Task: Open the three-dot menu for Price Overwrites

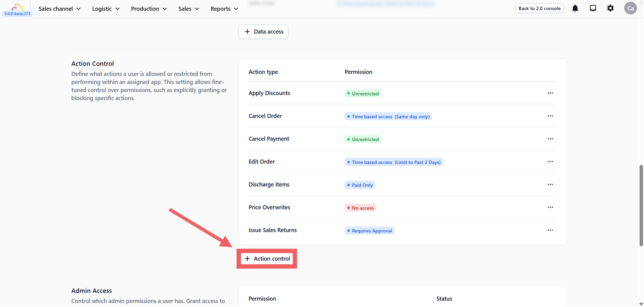Action: (550, 207)
